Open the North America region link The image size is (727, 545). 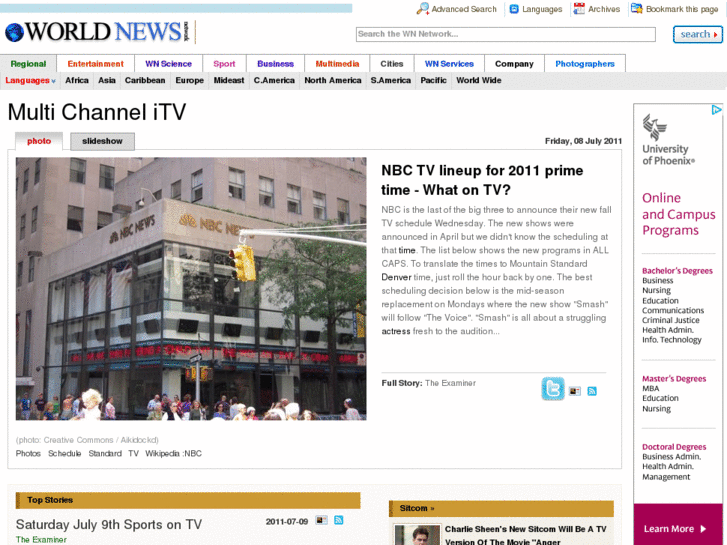point(332,81)
